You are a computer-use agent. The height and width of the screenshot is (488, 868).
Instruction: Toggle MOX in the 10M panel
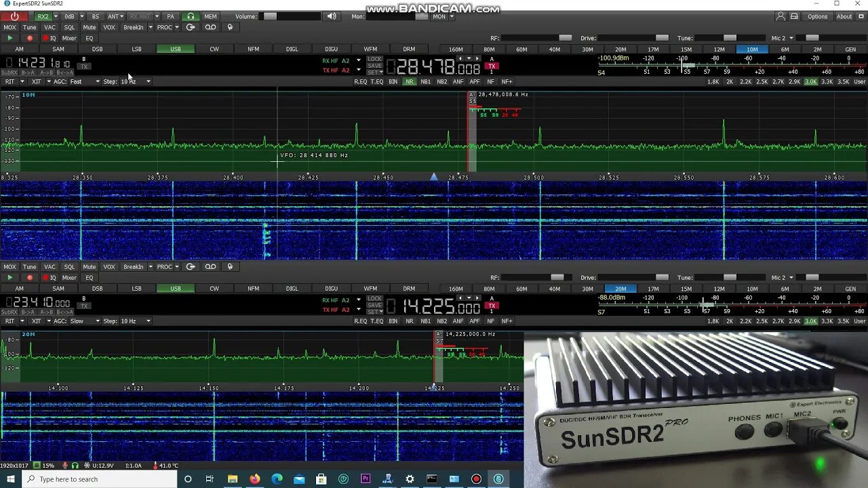coord(9,27)
